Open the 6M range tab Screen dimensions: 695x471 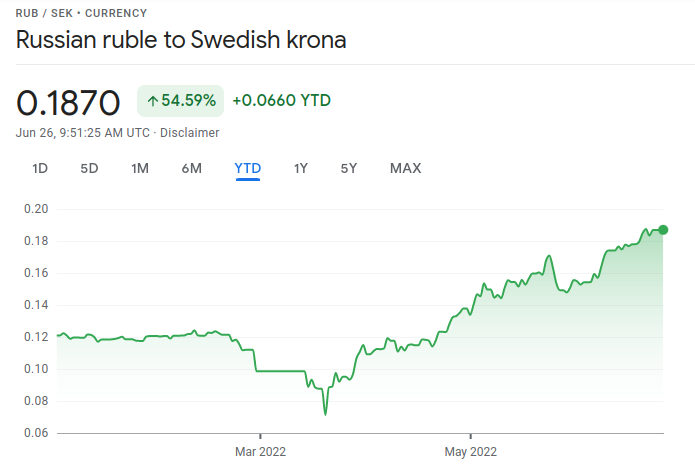click(192, 168)
